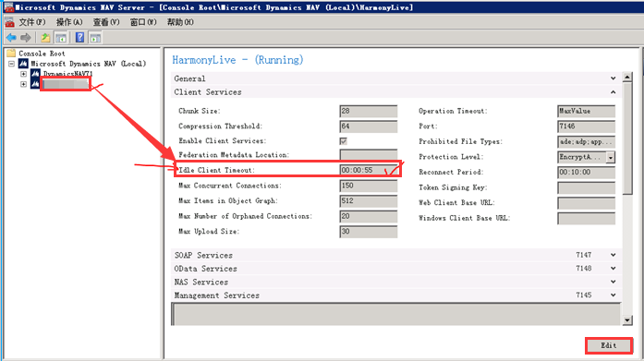Click the Federation Metadata Location field
The height and width of the screenshot is (361, 644).
(x=369, y=155)
